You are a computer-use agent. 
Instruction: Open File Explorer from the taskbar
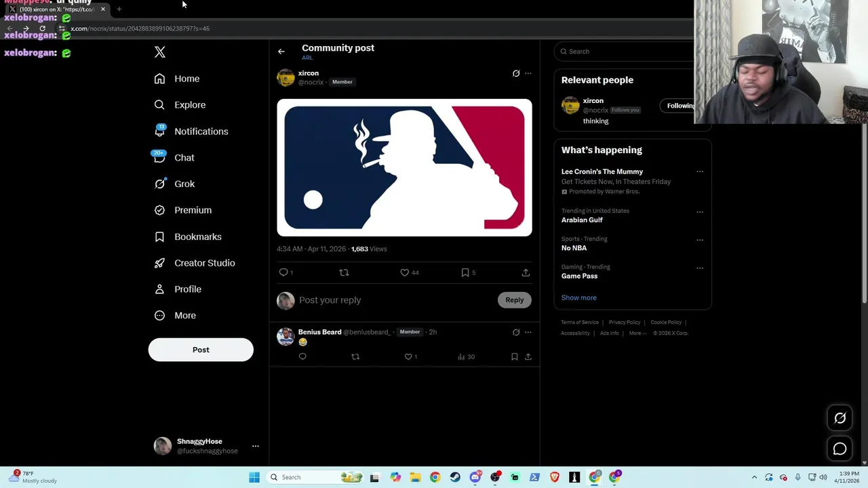[415, 477]
